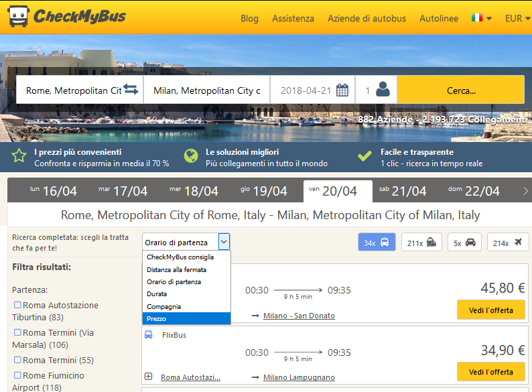Choose 'Durata' sort option
532x392 pixels.
click(x=187, y=294)
